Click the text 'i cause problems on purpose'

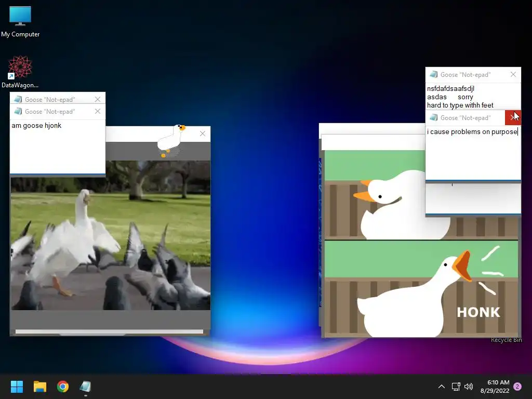pos(472,131)
